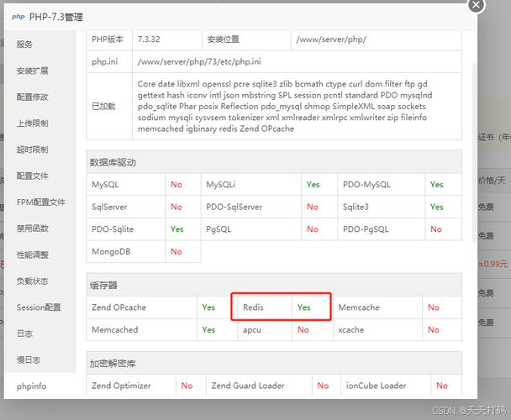Viewport: 511px width, 420px height.
Task: Click install path /www/server/php/
Action: [x=331, y=39]
